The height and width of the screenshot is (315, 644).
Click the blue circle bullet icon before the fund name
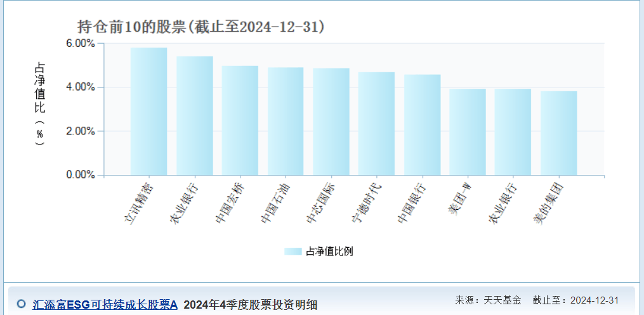(x=21, y=304)
